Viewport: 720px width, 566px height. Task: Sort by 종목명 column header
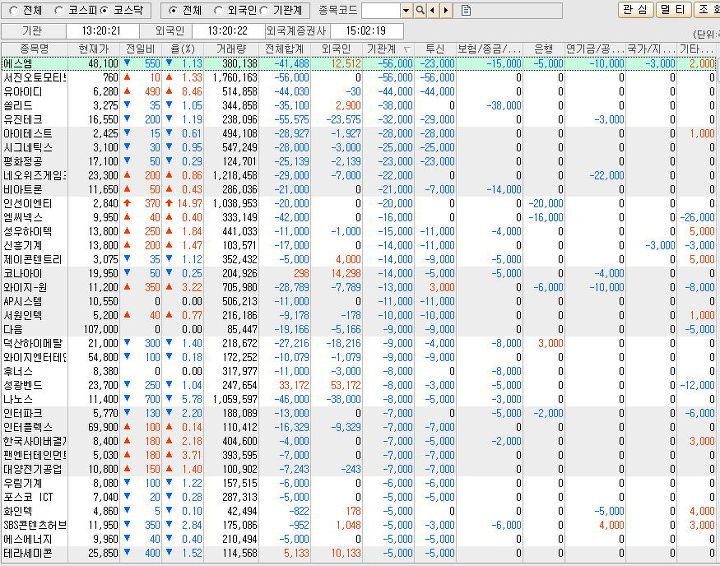coord(34,49)
